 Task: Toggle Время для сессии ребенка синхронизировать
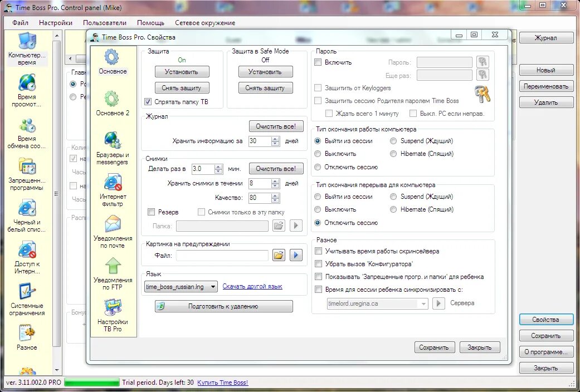pos(318,290)
